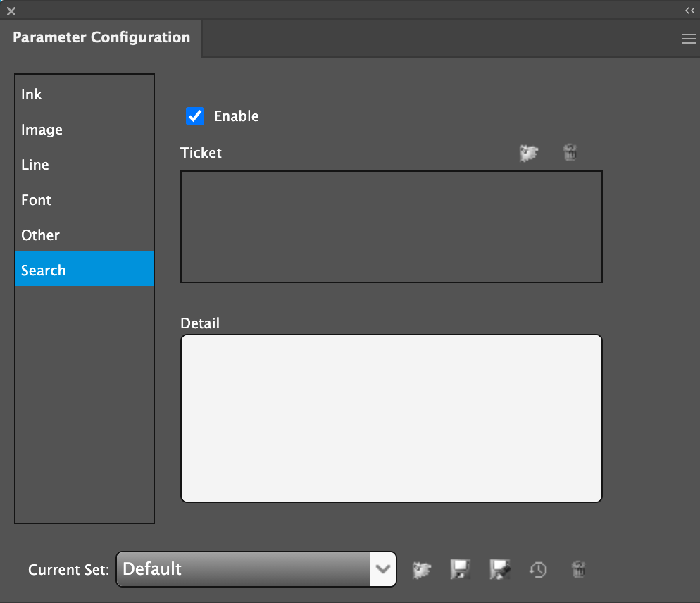700x603 pixels.
Task: Open the Current Set dropdown
Action: coord(244,569)
